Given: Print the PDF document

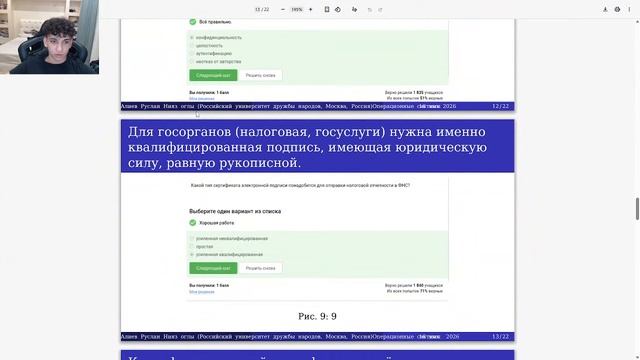Looking at the screenshot, I should (617, 9).
